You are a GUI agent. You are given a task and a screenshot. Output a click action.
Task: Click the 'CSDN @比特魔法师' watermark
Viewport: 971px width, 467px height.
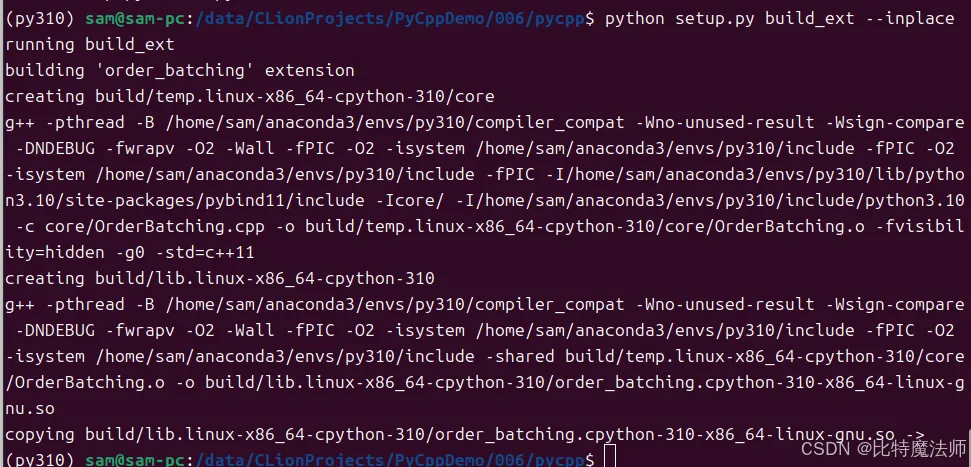click(x=884, y=447)
